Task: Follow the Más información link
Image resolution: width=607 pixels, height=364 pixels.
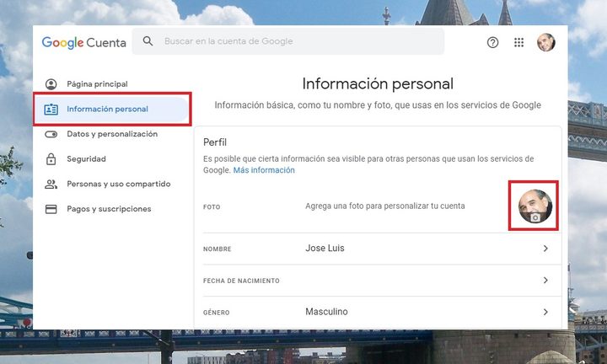Action: click(x=264, y=170)
